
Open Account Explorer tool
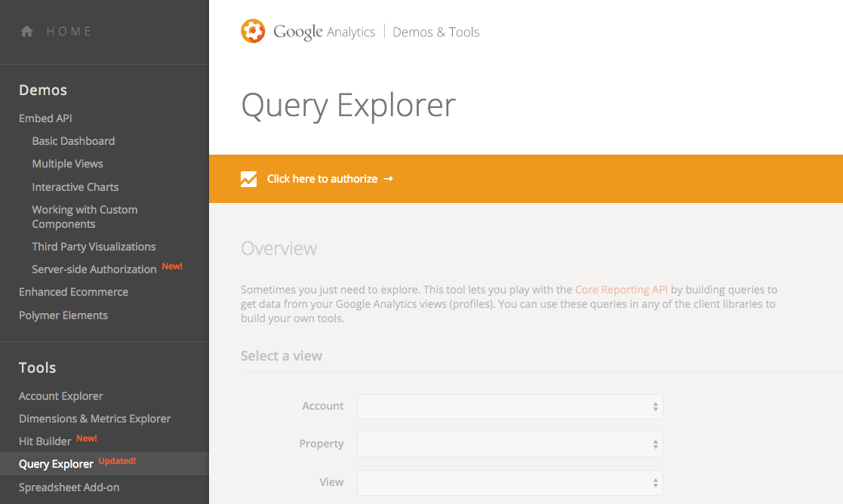coord(60,396)
